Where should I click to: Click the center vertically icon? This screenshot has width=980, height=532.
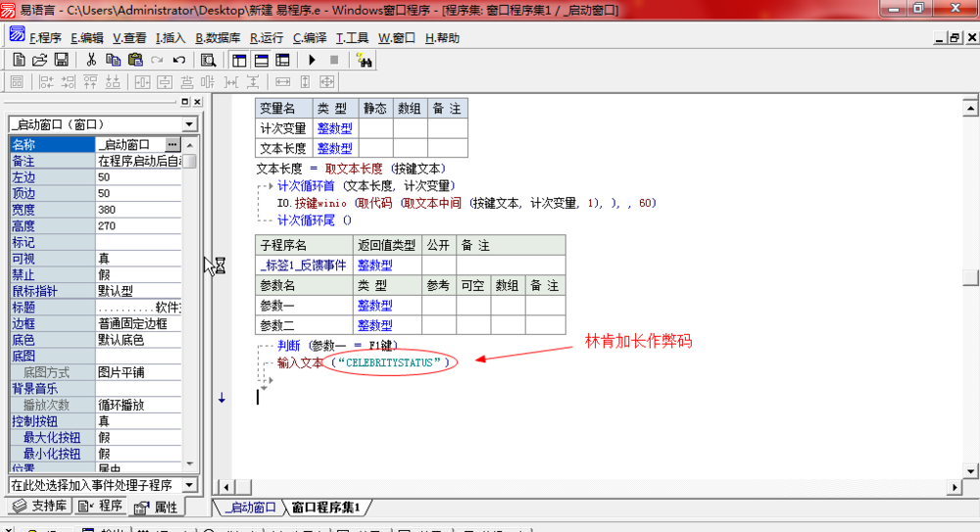point(165,82)
